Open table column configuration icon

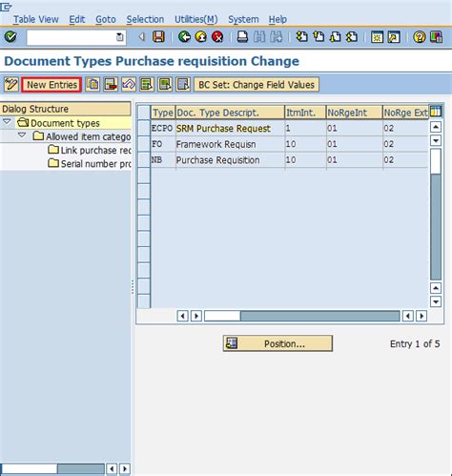click(436, 112)
